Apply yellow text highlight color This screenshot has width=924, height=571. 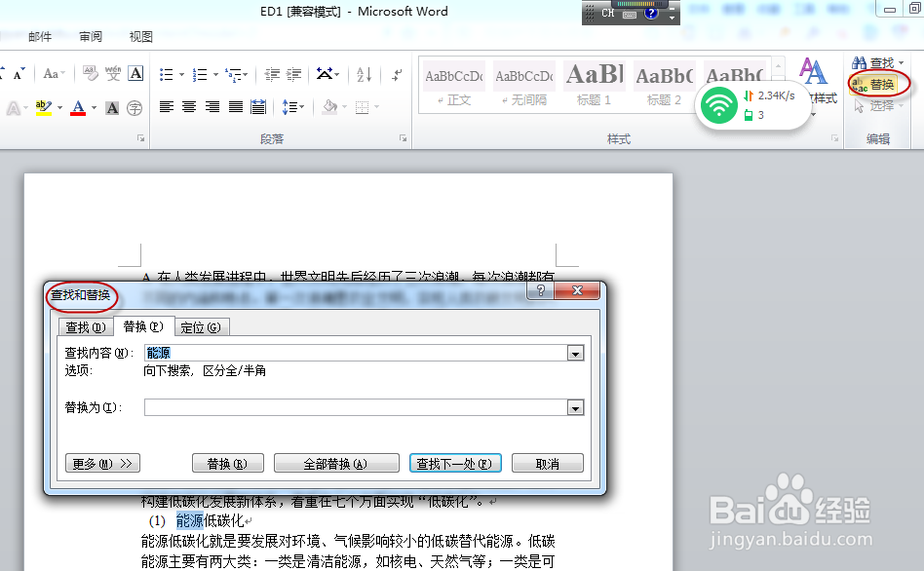pos(44,108)
